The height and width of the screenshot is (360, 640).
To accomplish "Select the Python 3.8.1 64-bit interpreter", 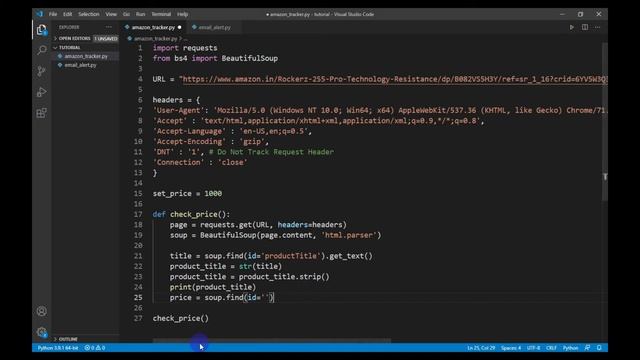I will [x=58, y=348].
